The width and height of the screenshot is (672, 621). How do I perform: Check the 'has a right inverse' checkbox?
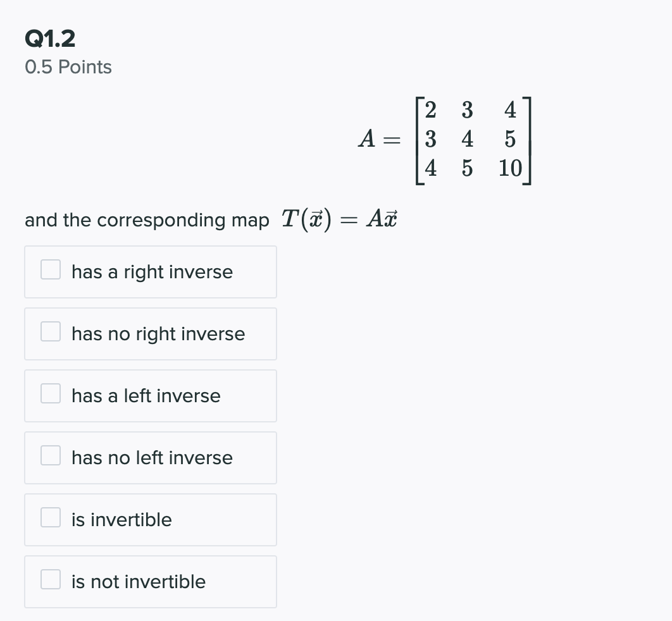[50, 269]
